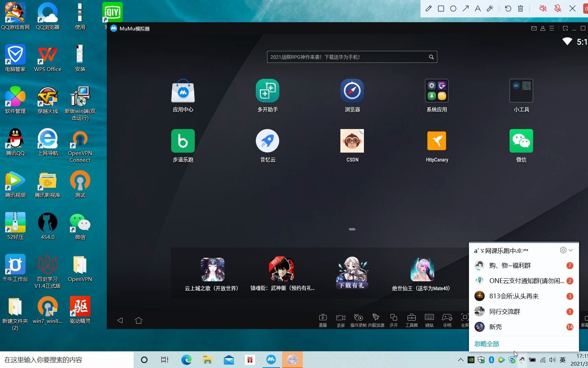588x368 pixels.
Task: Open the 小工具 folder
Action: tap(521, 91)
